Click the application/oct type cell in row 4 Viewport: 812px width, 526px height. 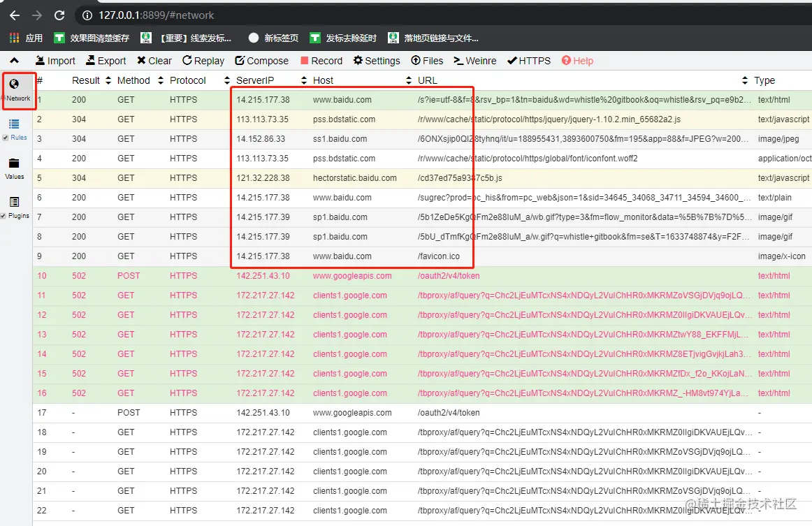click(785, 159)
